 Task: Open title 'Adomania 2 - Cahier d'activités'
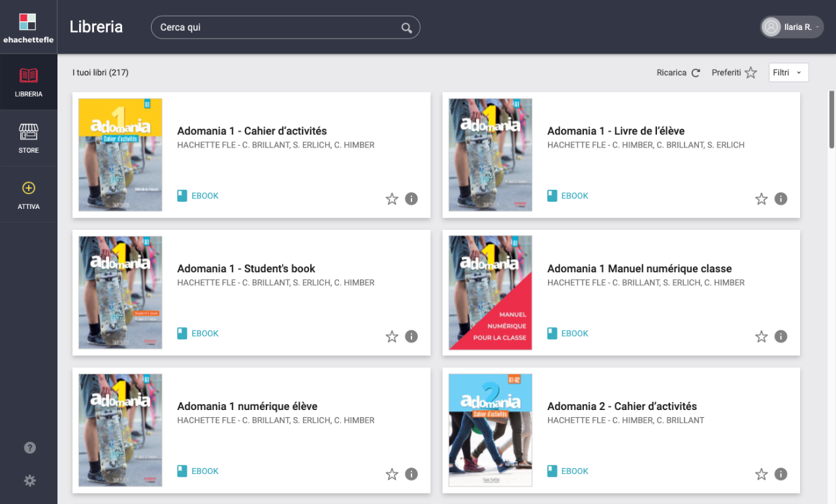point(622,406)
